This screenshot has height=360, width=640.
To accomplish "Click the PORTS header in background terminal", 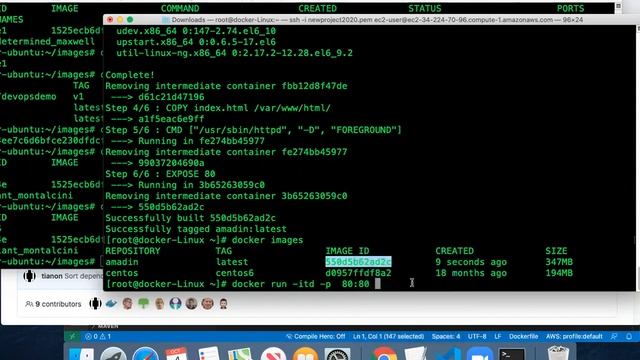I will pyautogui.click(x=571, y=9).
